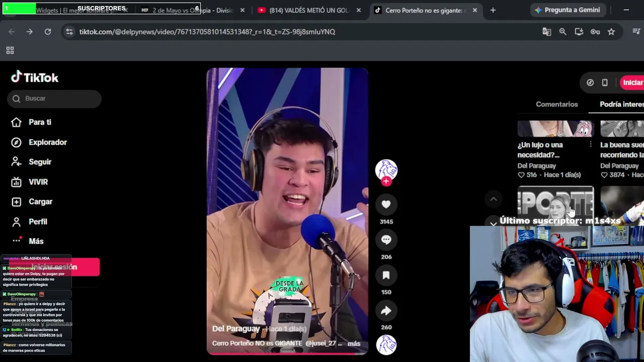This screenshot has width=644, height=362.
Task: Switch to 'VALDÉS METIÓ UN GOL' YouTube tab
Action: point(309,10)
